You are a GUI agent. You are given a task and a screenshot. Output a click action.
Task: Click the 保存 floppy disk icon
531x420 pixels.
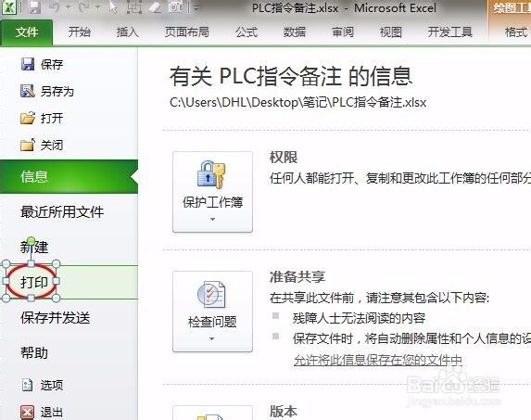point(28,64)
